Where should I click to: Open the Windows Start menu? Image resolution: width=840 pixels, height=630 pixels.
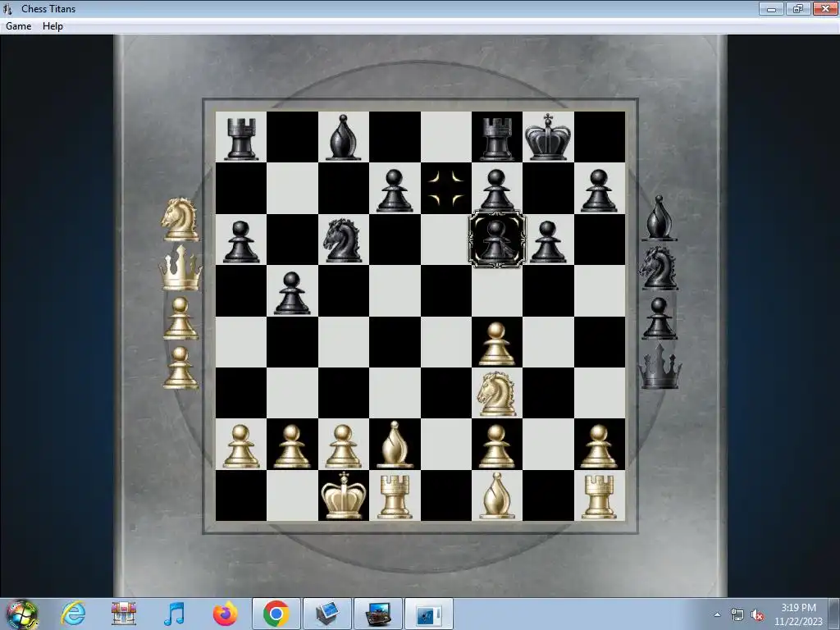[x=21, y=614]
